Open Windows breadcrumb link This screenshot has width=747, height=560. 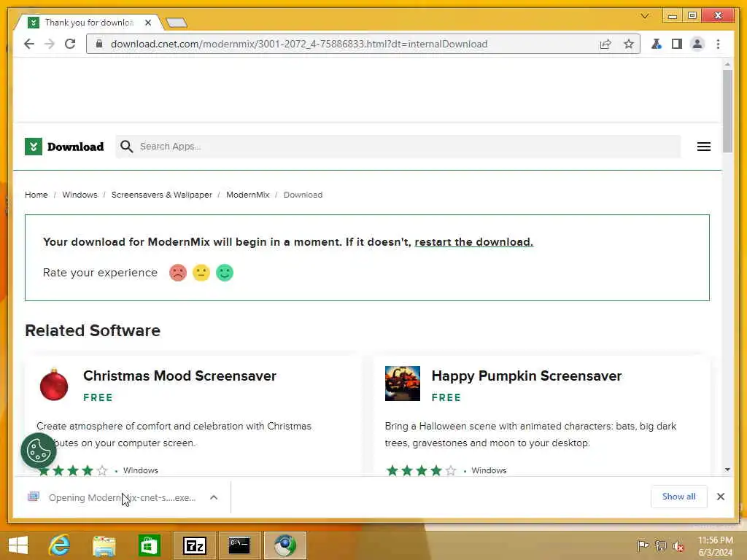80,195
